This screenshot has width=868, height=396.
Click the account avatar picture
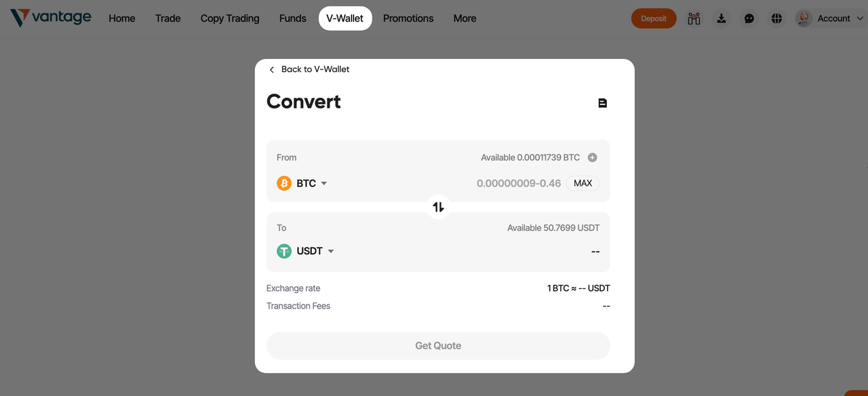click(804, 18)
